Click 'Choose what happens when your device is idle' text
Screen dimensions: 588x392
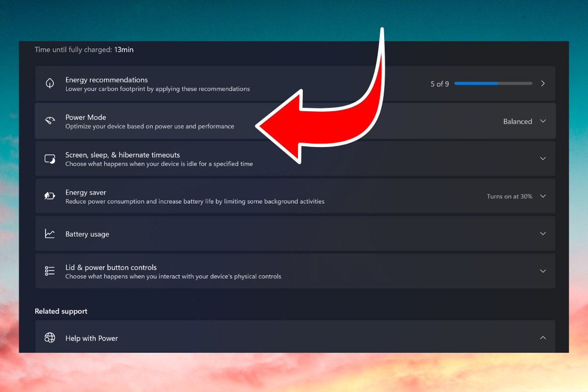[x=159, y=164]
